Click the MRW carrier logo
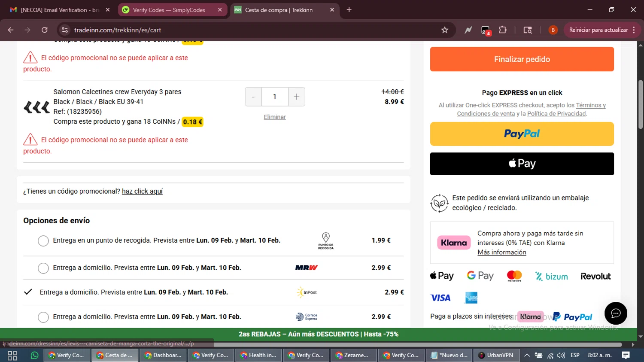 coord(307,268)
